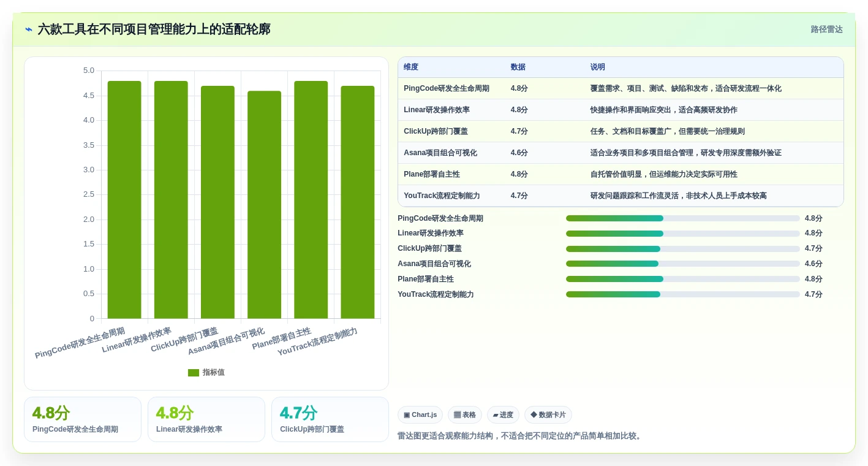Click the 指标值 legend label

pyautogui.click(x=214, y=373)
